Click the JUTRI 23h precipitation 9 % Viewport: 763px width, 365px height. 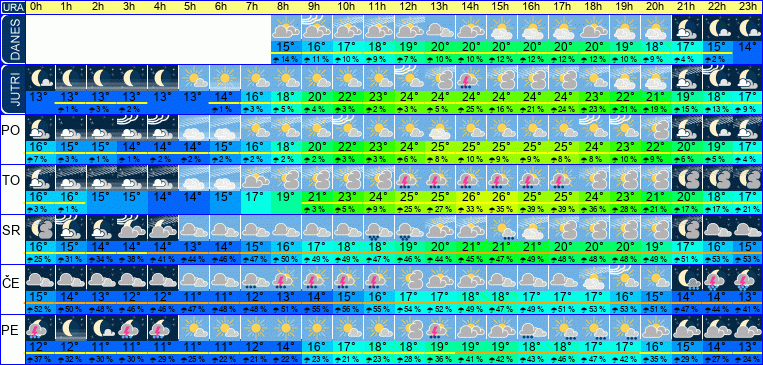tap(747, 110)
